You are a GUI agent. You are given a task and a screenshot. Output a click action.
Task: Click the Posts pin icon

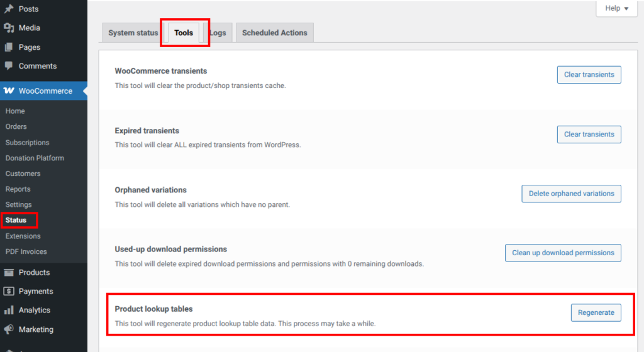click(9, 9)
